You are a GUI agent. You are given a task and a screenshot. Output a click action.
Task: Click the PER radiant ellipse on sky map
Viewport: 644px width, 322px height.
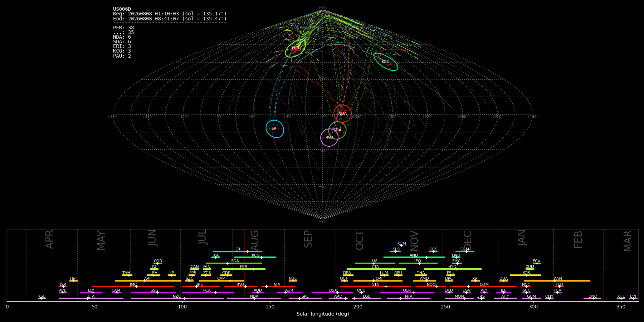click(296, 48)
